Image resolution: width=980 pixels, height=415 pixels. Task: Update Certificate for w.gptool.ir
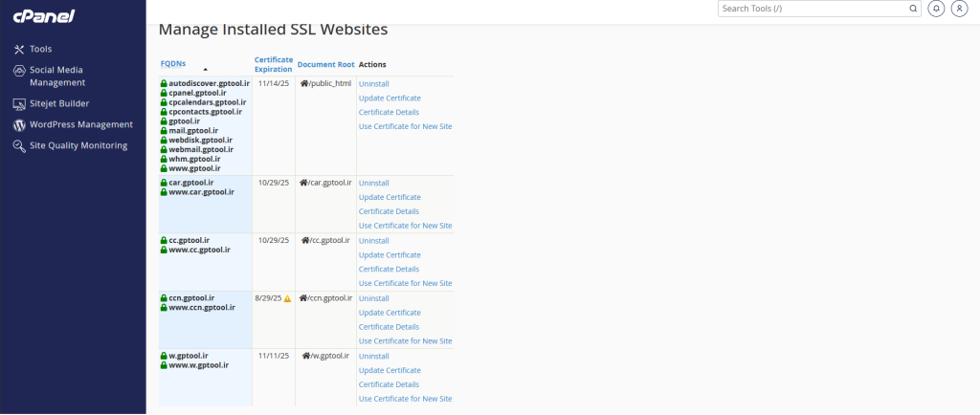click(x=390, y=371)
